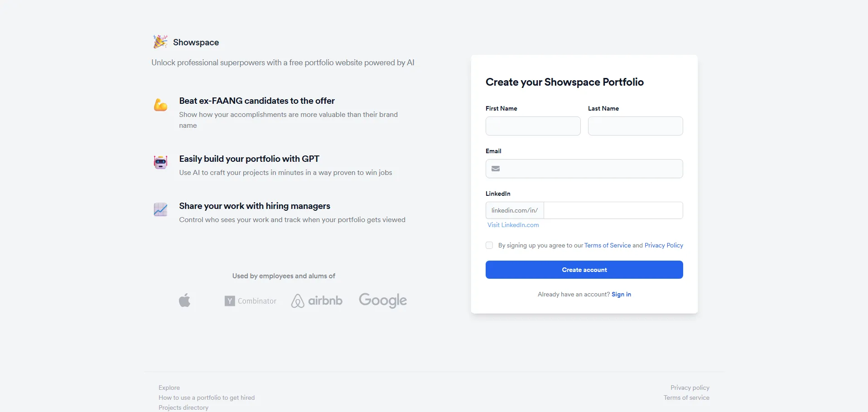Click the Apple logo
Viewport: 868px width, 412px height.
point(185,300)
